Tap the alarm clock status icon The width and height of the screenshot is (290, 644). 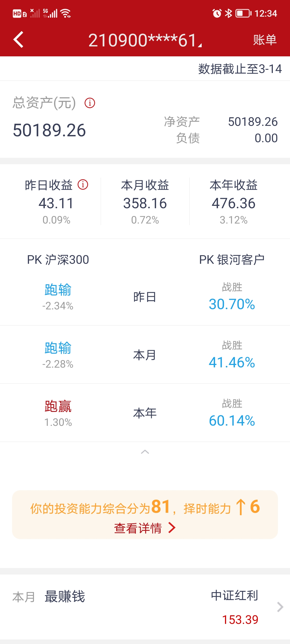[x=217, y=13]
